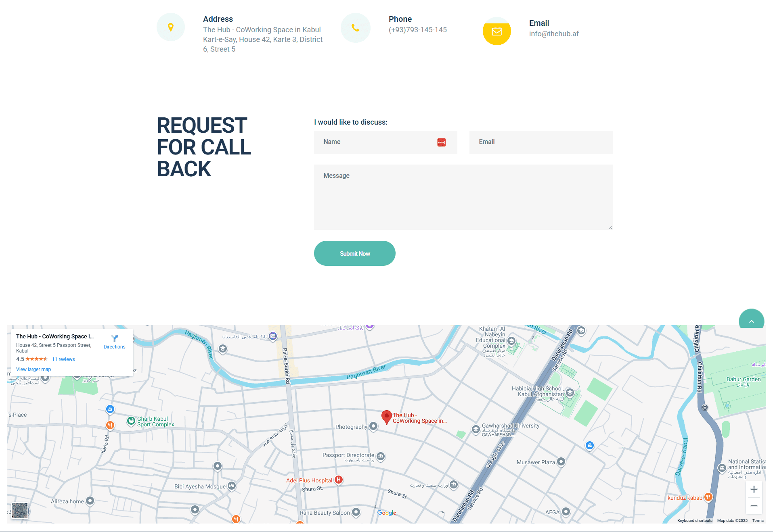Click into the Message text area
The width and height of the screenshot is (773, 532).
[463, 197]
